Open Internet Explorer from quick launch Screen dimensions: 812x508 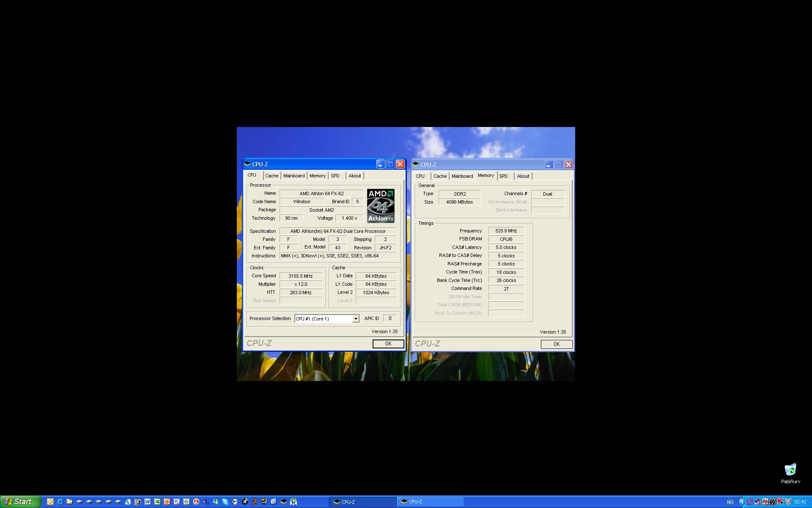click(60, 502)
